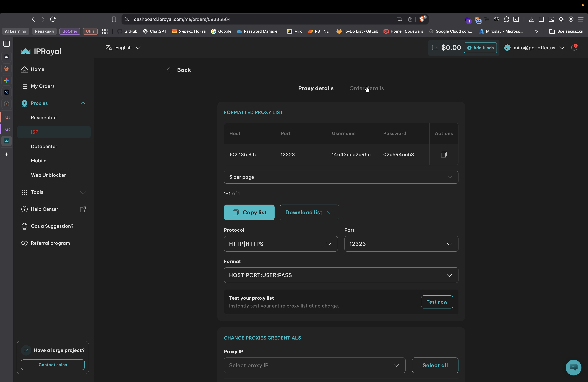Open the Format HOST:PORT:USER:PASS dropdown
The height and width of the screenshot is (382, 588).
click(x=341, y=275)
